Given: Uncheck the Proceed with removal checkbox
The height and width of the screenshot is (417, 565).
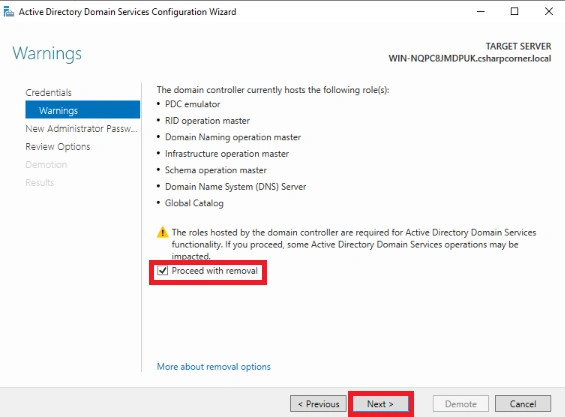Looking at the screenshot, I should pos(163,271).
